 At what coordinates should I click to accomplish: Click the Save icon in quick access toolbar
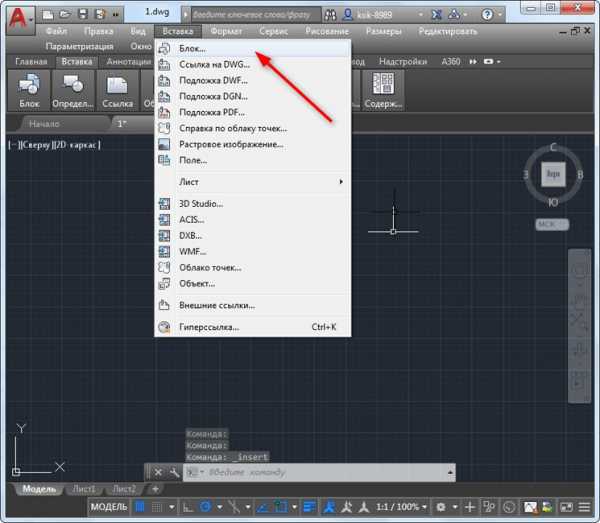tap(83, 15)
